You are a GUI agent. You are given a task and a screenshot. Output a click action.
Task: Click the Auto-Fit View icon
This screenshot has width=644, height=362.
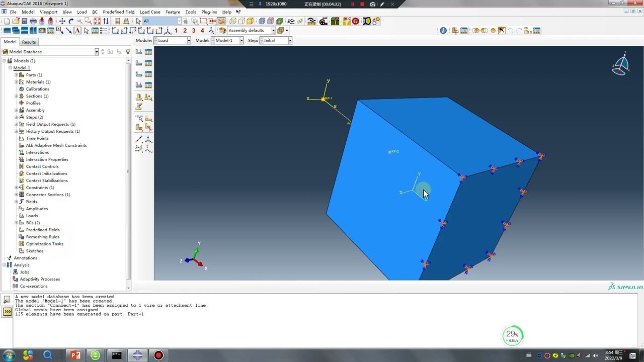97,21
